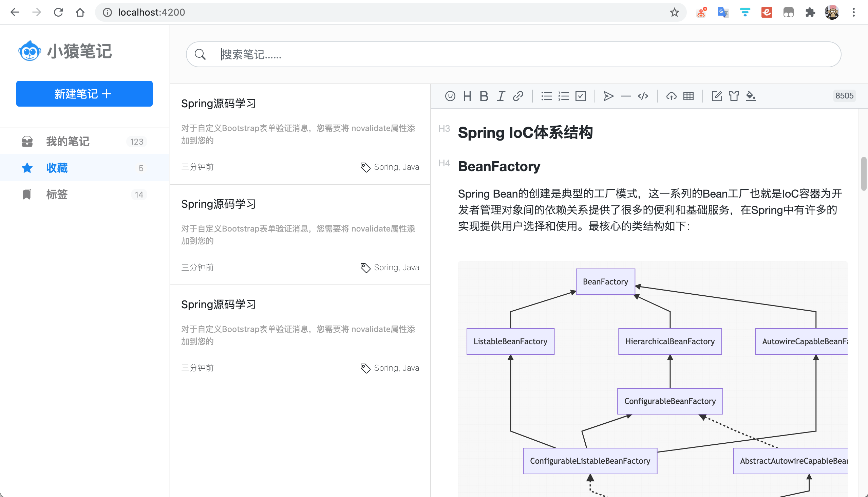Click the edit pencil icon in toolbar
This screenshot has height=497, width=868.
click(x=717, y=96)
